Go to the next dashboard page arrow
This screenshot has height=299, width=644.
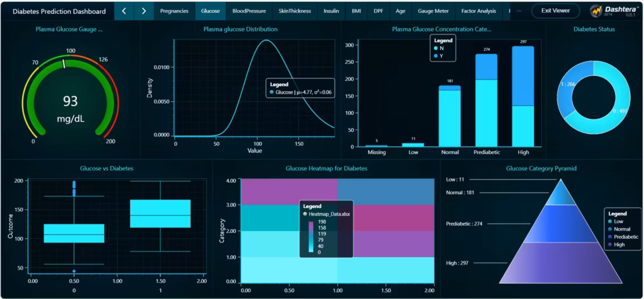[144, 11]
